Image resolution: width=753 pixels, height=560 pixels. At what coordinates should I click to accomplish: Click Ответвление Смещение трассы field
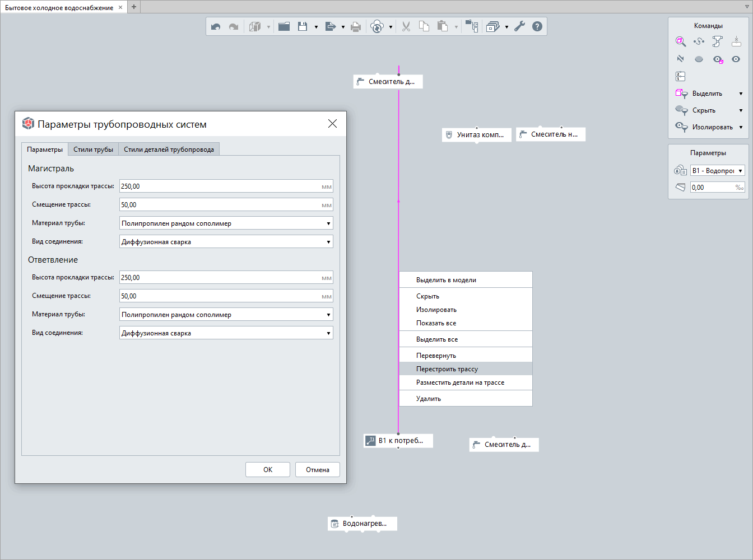click(226, 296)
